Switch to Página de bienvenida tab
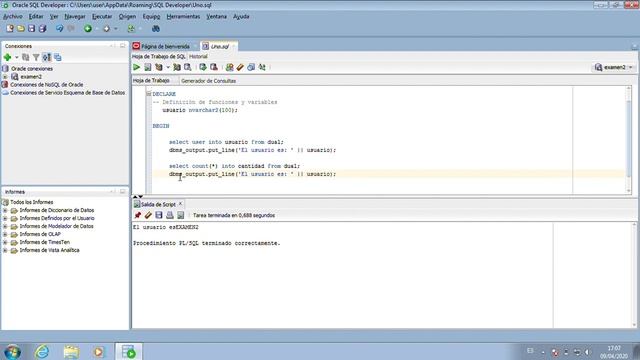 (x=165, y=47)
